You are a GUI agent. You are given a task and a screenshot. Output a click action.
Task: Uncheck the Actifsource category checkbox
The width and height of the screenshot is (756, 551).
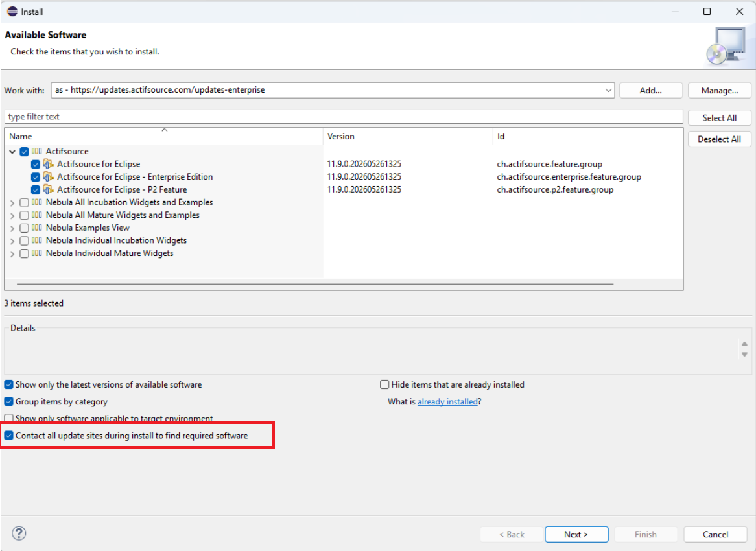(24, 152)
